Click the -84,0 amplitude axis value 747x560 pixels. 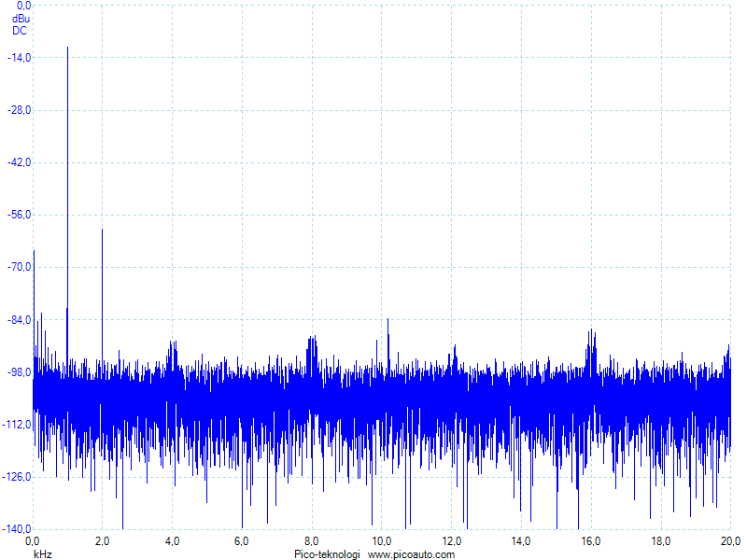pos(19,319)
